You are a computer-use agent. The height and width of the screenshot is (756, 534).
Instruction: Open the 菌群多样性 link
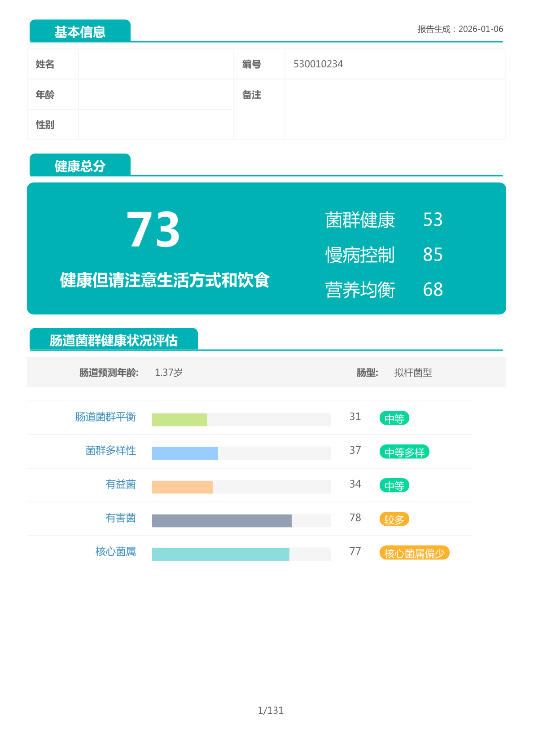(x=111, y=451)
